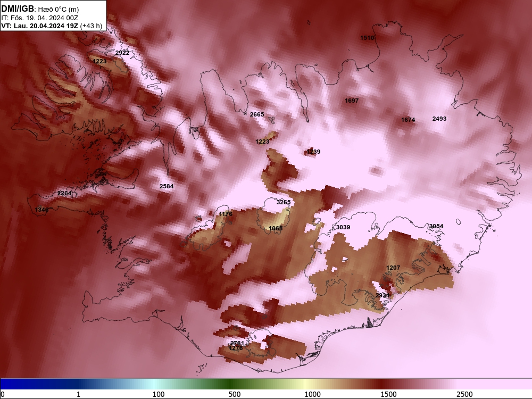Click the 0 tick label on the color scale

tap(3, 394)
